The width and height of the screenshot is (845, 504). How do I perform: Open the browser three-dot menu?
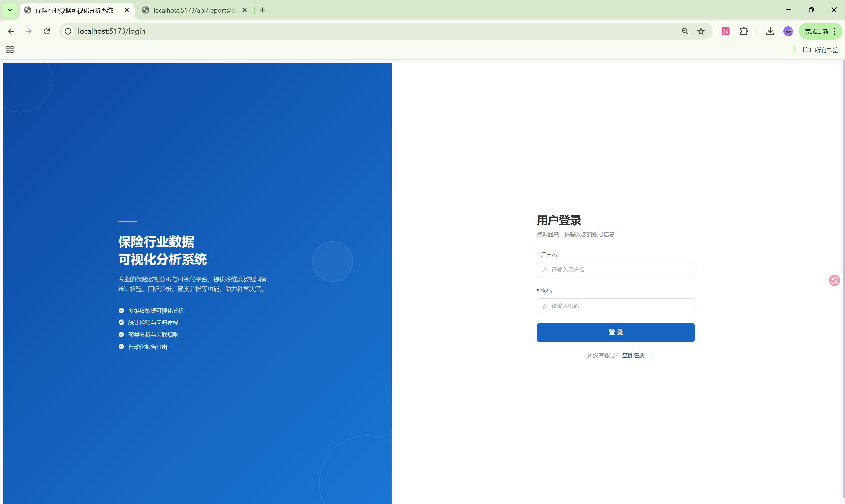pos(834,31)
